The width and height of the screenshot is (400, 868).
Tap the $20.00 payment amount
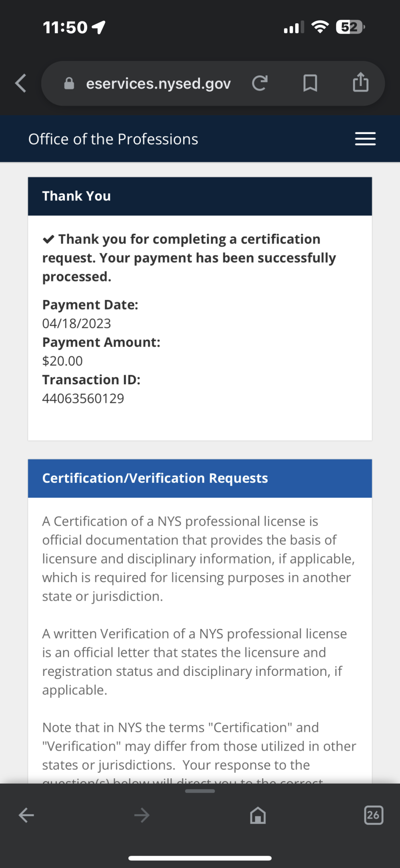click(x=62, y=361)
